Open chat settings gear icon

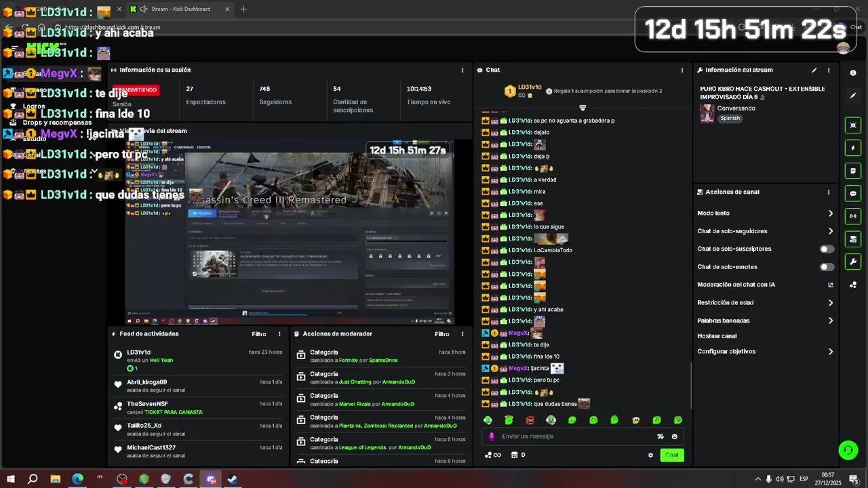point(650,455)
